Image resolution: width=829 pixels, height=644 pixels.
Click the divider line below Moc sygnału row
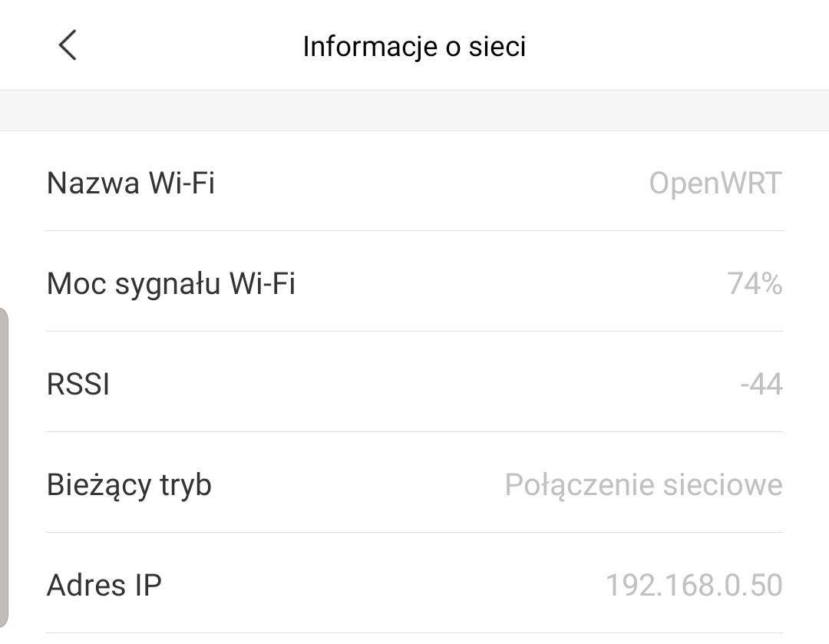coord(414,331)
